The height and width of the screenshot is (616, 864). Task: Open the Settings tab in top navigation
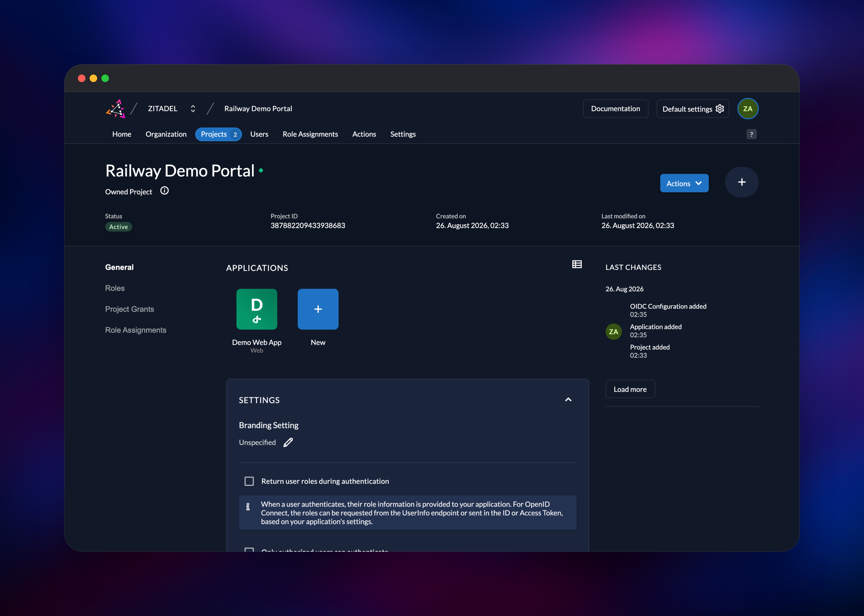coord(403,134)
